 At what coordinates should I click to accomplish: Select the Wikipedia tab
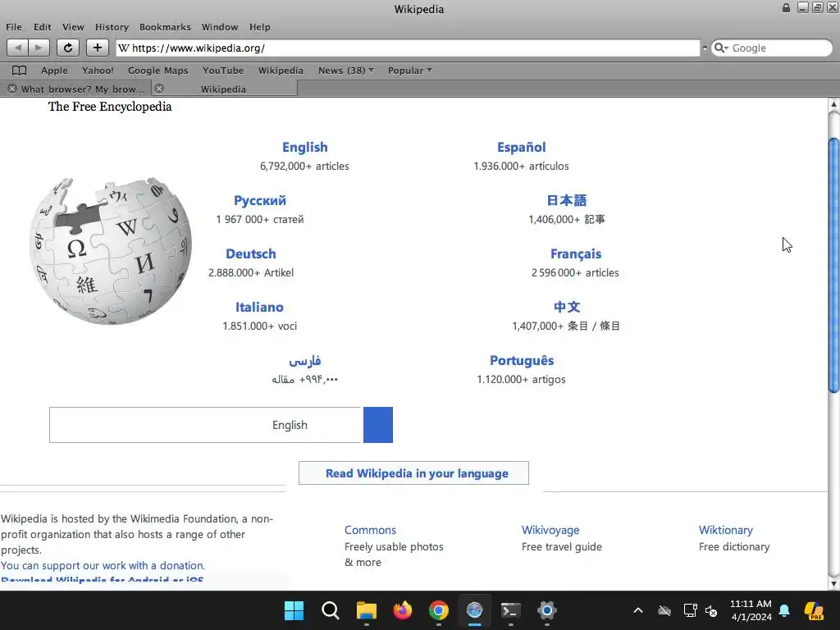(223, 89)
